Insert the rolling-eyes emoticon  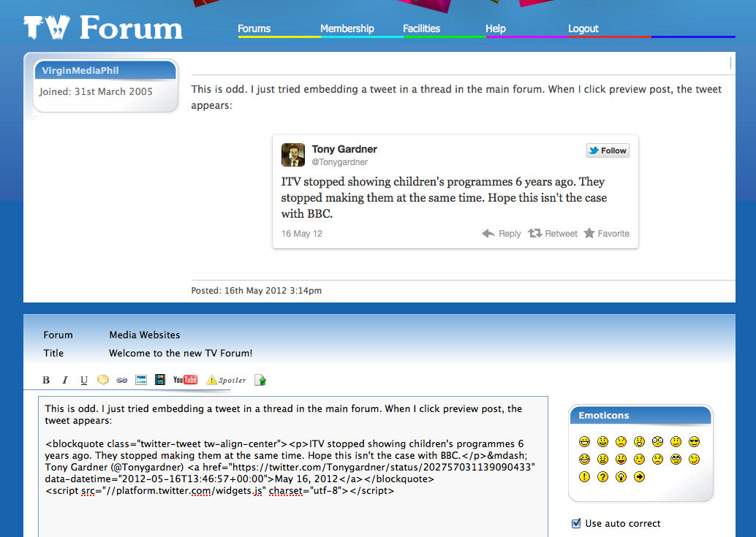coord(676,459)
